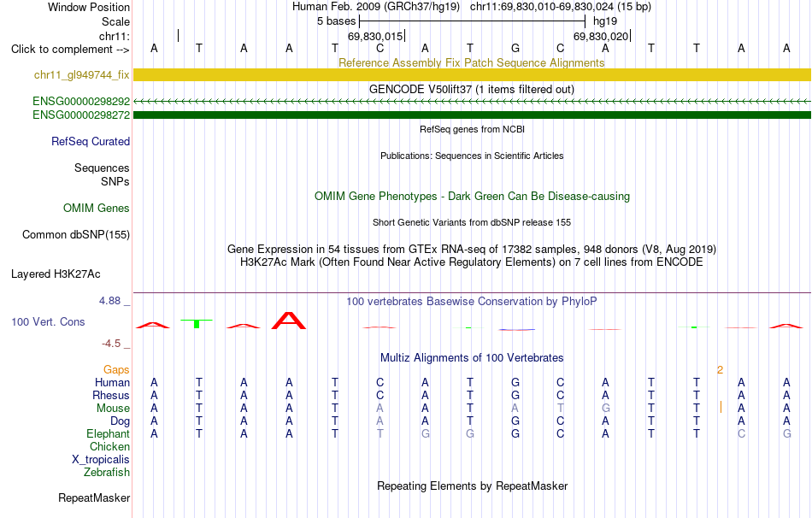This screenshot has width=812, height=518.
Task: Click the Window Position label
Action: point(89,7)
